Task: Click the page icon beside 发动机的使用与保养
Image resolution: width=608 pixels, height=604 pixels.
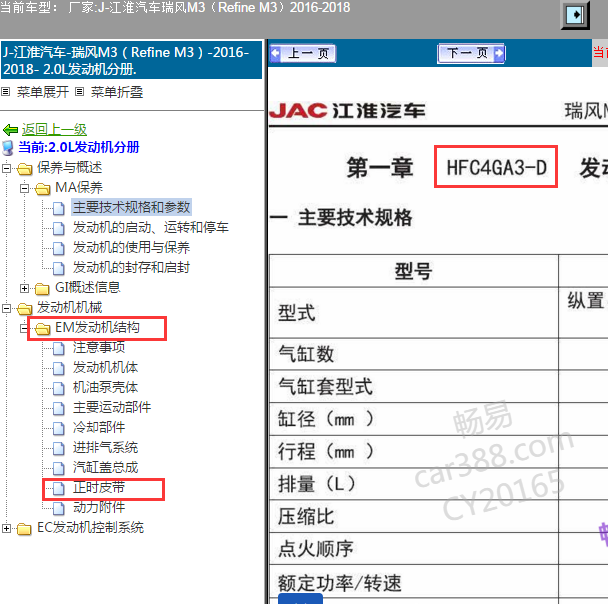Action: [59, 249]
